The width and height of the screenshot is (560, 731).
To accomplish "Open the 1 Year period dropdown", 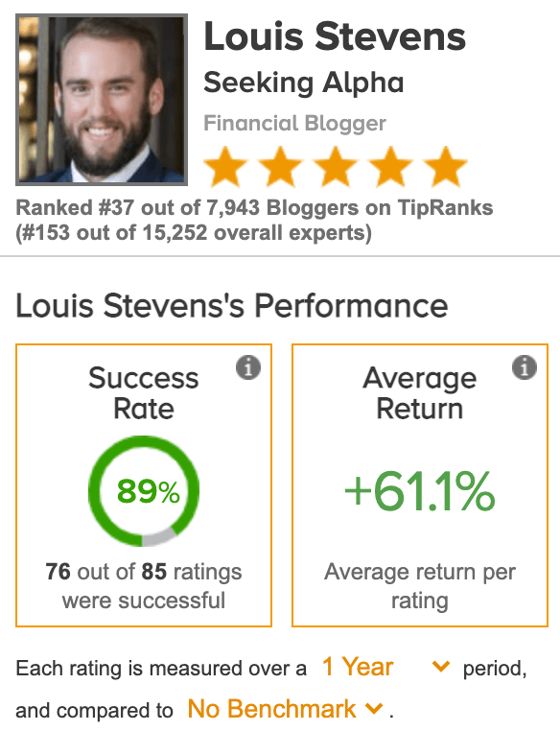I will point(385,667).
